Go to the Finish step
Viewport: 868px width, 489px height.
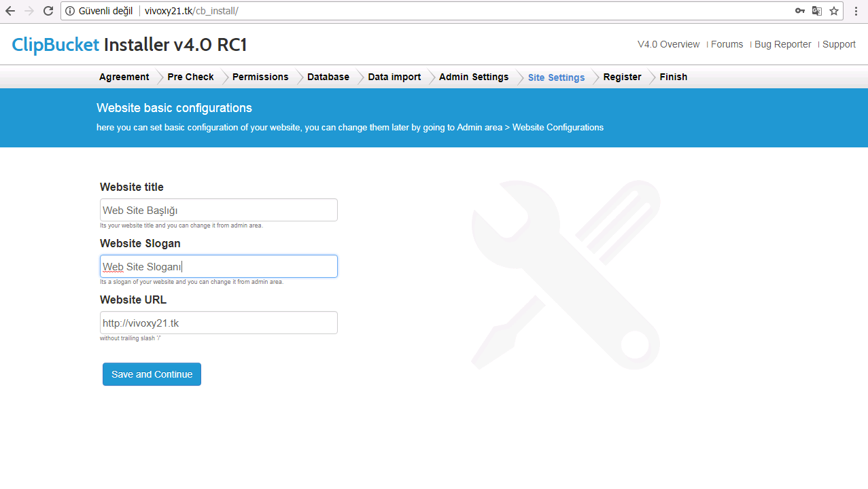click(x=673, y=77)
